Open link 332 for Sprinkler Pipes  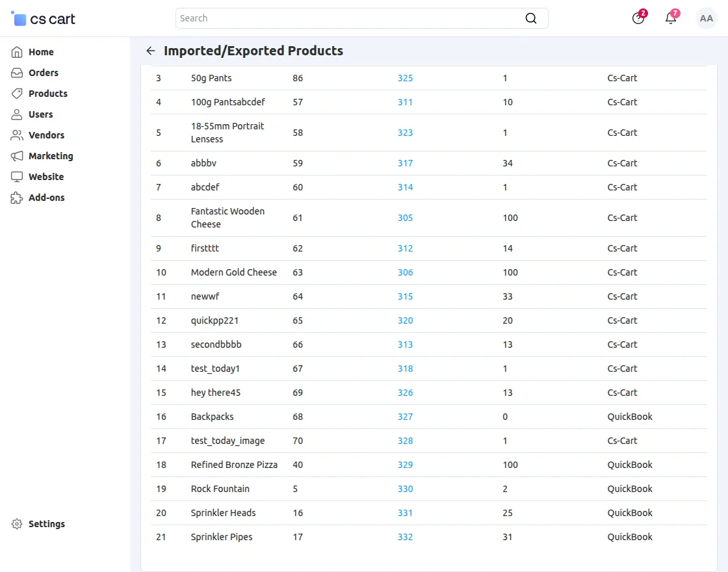tap(405, 537)
